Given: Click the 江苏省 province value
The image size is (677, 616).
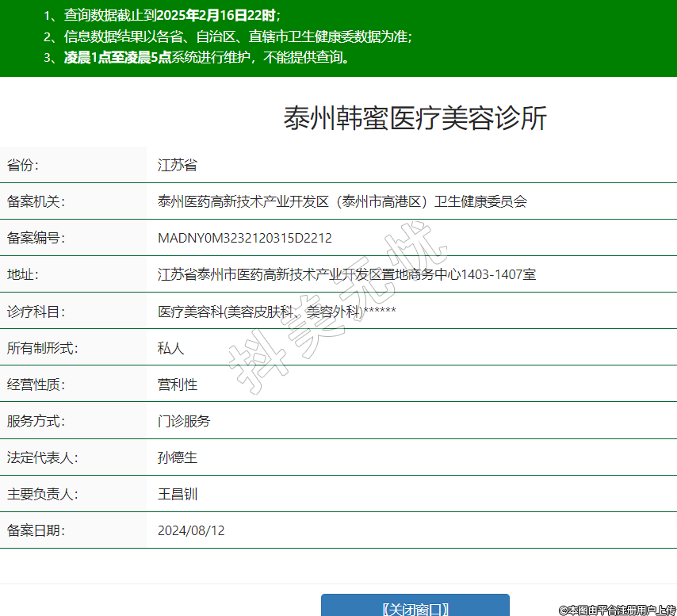Looking at the screenshot, I should (177, 165).
